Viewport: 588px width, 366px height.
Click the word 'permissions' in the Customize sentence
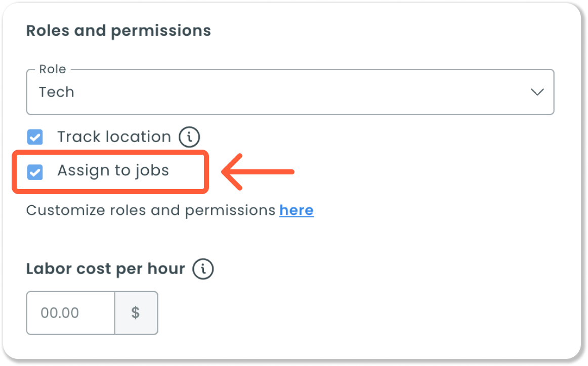point(230,210)
